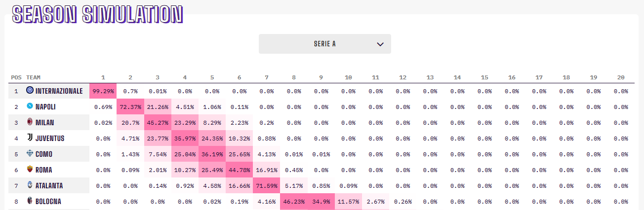Screen dimensions: 644x210
Task: Click the Bologna club crest icon
Action: tap(30, 201)
